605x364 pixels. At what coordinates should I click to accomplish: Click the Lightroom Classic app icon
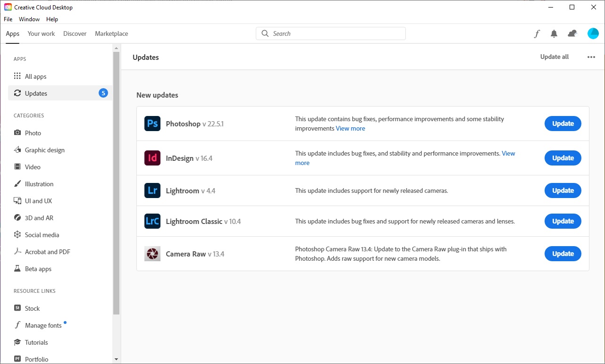pyautogui.click(x=152, y=221)
